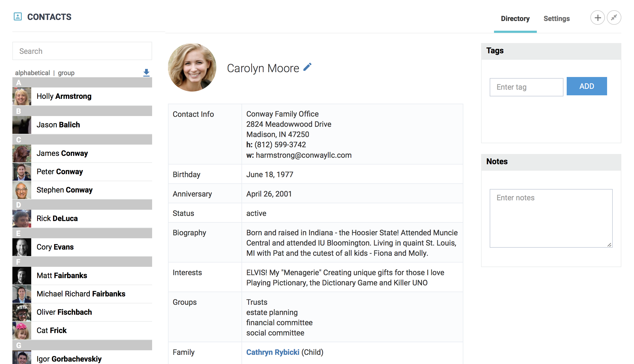This screenshot has height=364, width=634.
Task: Focus the Enter tag input box
Action: tap(526, 87)
